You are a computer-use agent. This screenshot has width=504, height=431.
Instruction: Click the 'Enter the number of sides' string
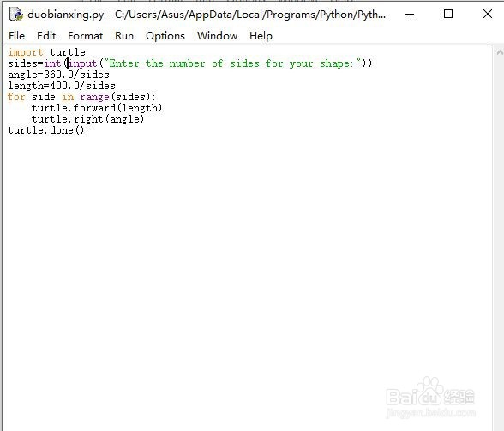(x=234, y=63)
